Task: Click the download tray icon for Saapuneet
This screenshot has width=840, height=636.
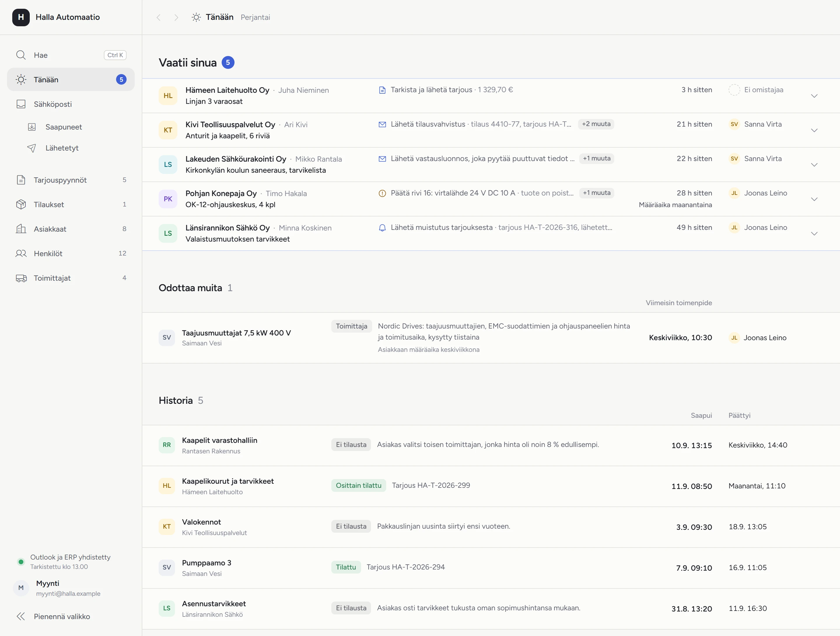Action: tap(32, 127)
